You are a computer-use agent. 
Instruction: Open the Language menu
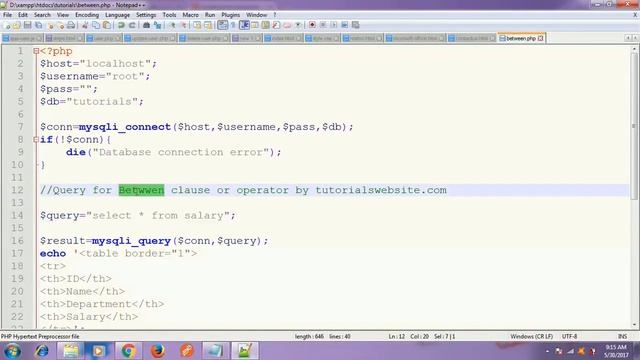click(x=117, y=15)
